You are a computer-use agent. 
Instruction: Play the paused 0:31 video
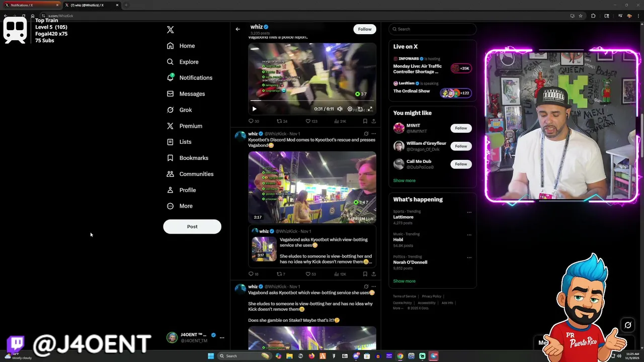click(x=254, y=109)
